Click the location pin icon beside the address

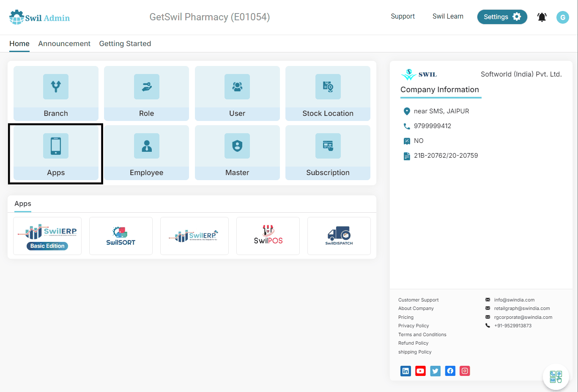407,111
